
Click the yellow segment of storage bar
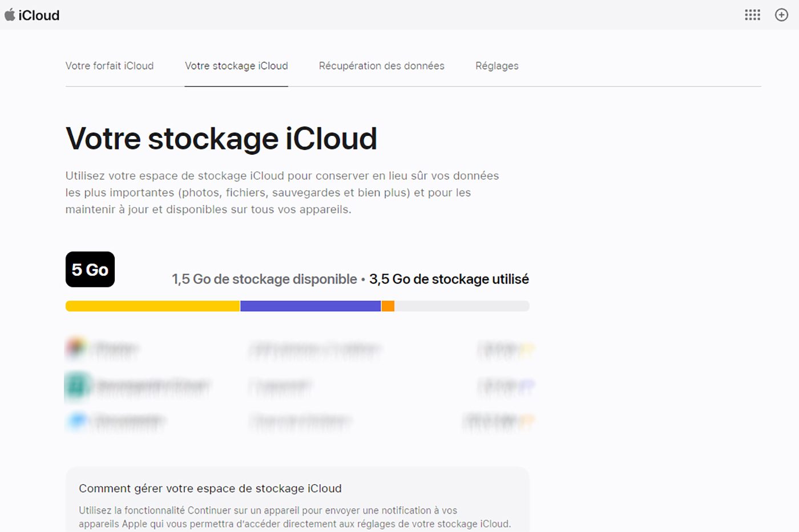click(x=152, y=306)
